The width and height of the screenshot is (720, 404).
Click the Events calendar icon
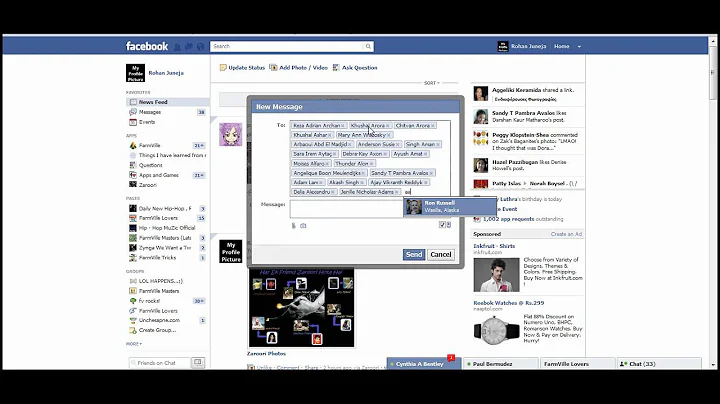pos(133,122)
